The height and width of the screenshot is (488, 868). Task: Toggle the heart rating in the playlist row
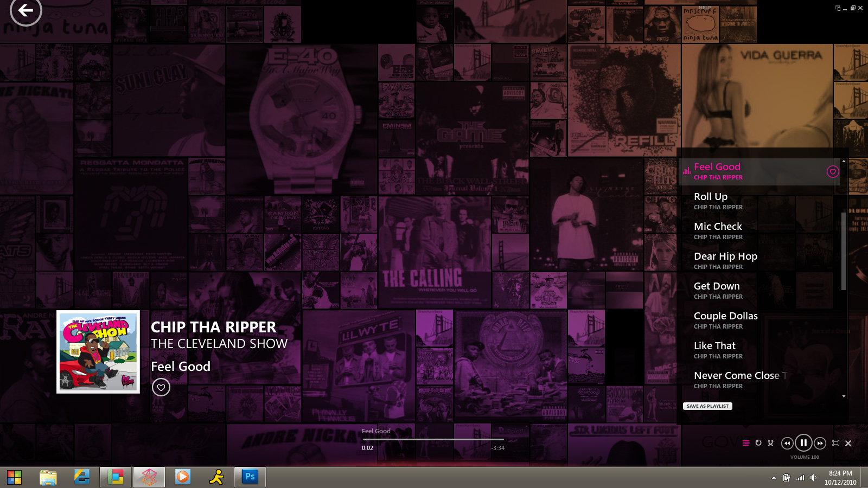[833, 172]
